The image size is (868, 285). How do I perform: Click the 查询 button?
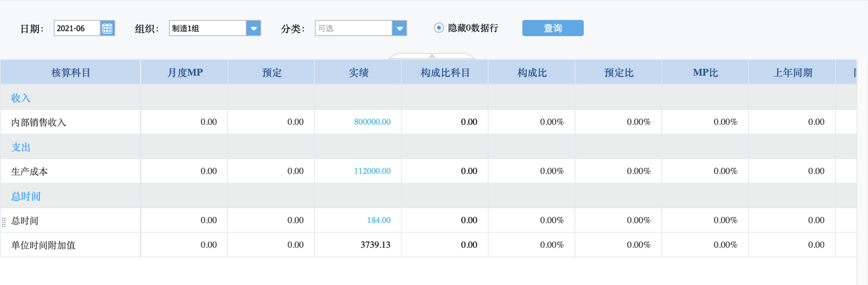[x=553, y=28]
